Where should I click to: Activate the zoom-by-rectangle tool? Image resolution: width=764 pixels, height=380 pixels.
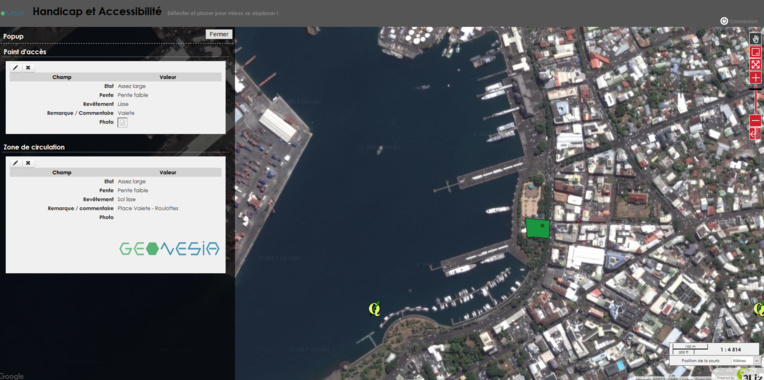pos(755,52)
